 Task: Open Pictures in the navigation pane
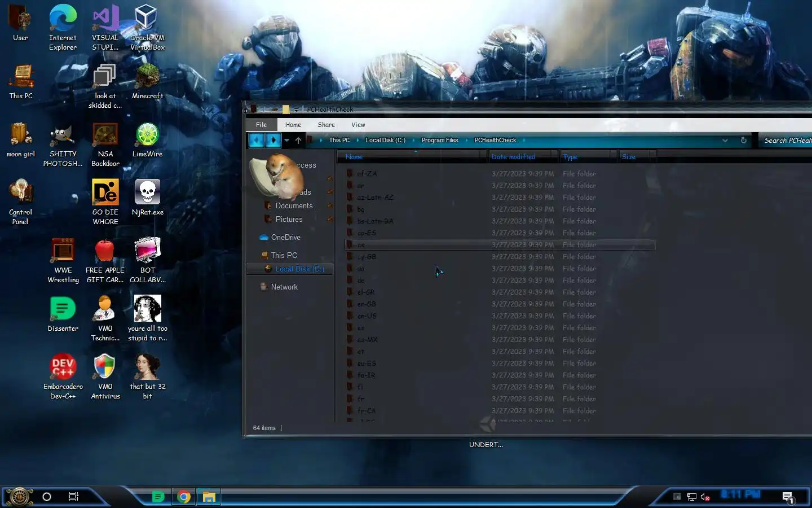coord(289,220)
